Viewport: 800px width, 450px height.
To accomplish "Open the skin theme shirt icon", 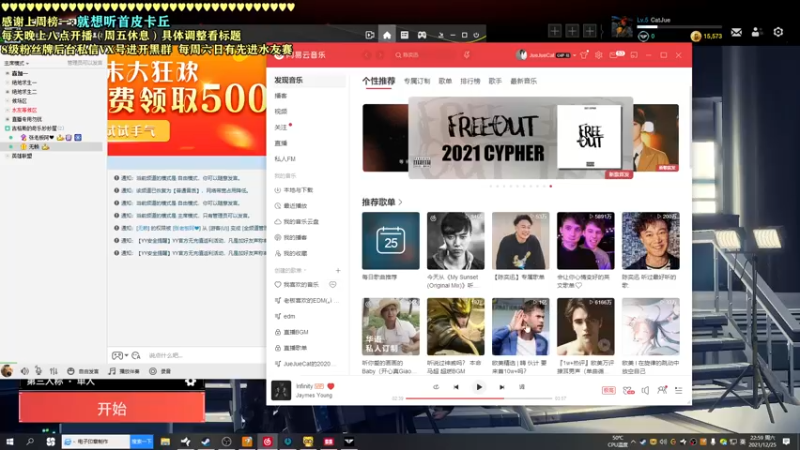I will click(x=584, y=55).
